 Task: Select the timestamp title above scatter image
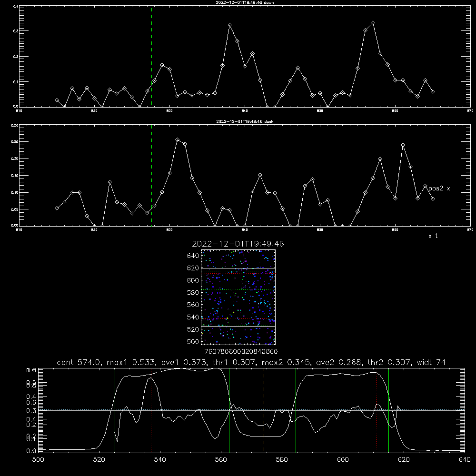238,244
